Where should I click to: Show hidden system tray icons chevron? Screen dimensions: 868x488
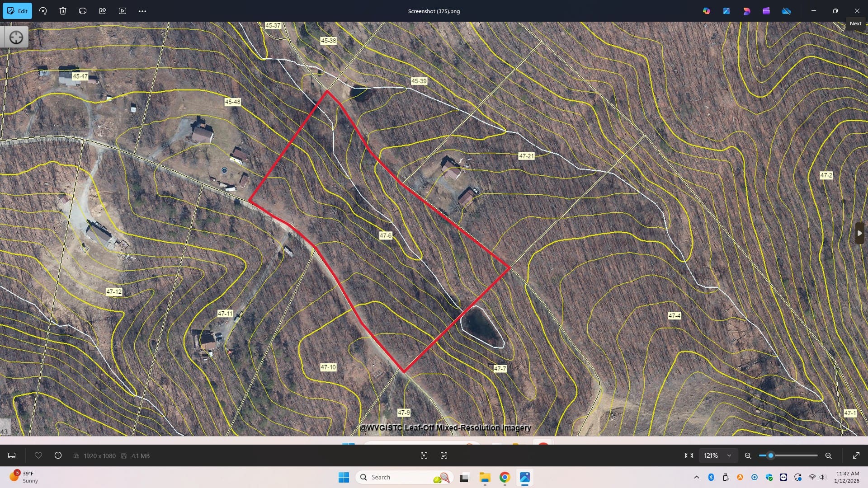point(696,477)
